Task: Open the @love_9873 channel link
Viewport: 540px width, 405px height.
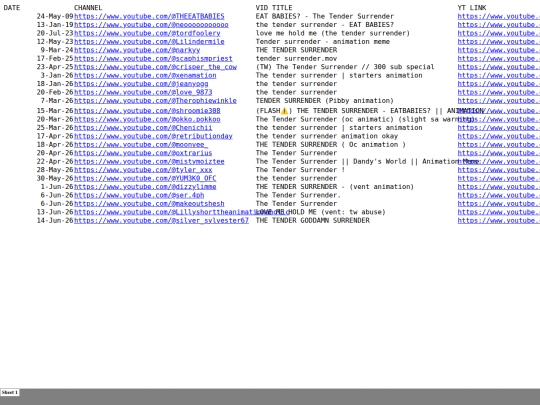Action: (143, 92)
